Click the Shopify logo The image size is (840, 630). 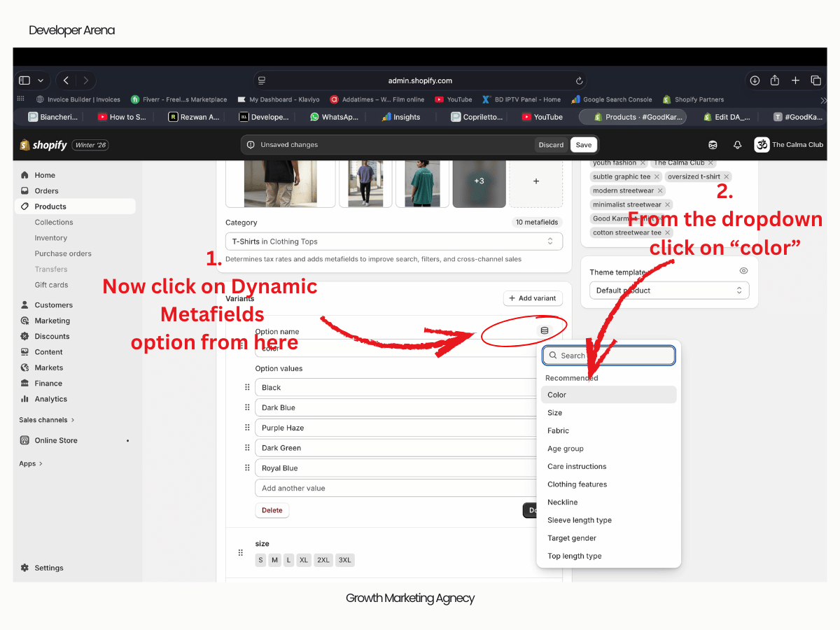click(x=43, y=145)
